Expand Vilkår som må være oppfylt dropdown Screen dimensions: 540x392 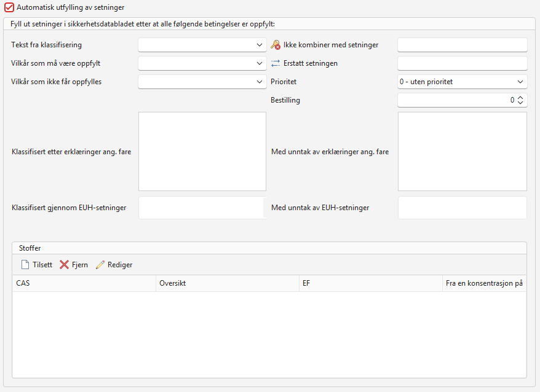coord(202,63)
